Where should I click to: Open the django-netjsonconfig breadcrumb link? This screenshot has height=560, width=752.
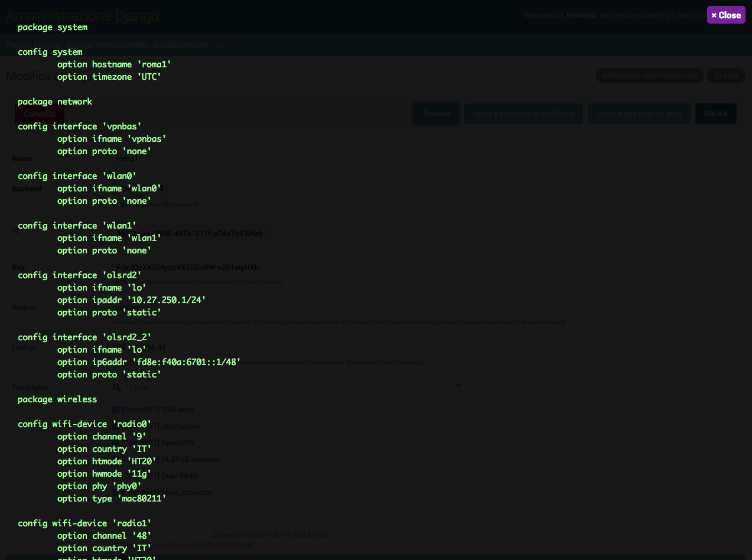pyautogui.click(x=107, y=45)
